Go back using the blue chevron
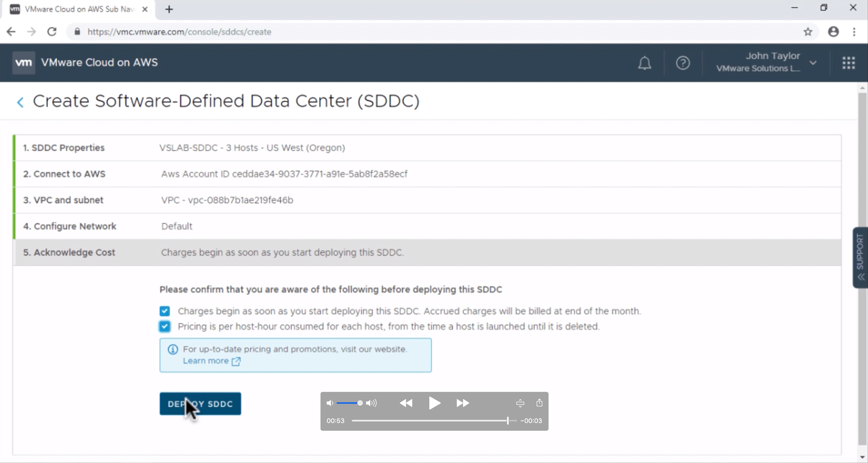Image resolution: width=868 pixels, height=463 pixels. click(20, 102)
